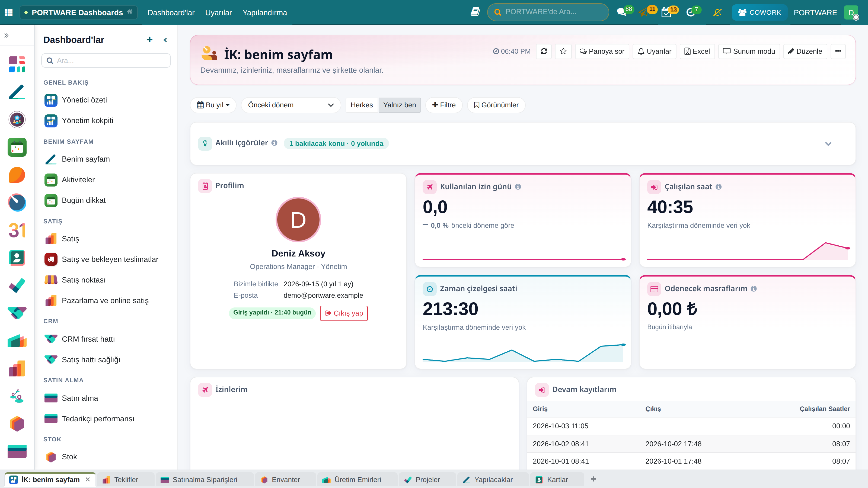Open the three-dots more options menu
The height and width of the screenshot is (488, 868).
[x=838, y=51]
